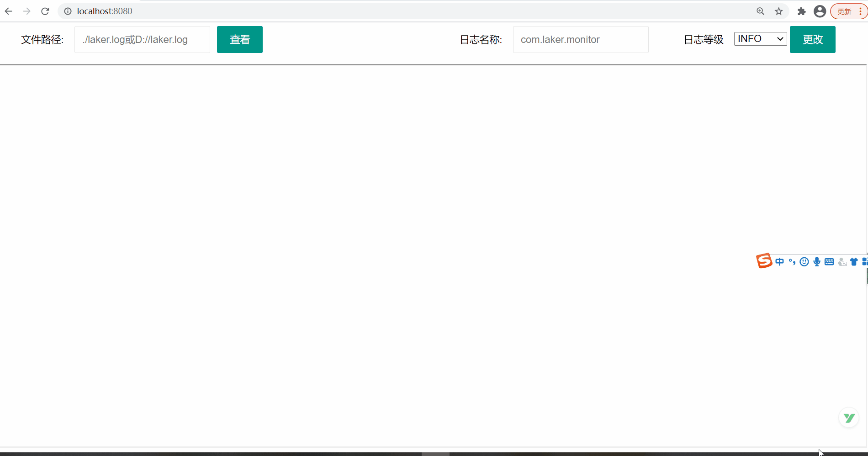Bookmark this page with the star

coord(779,11)
